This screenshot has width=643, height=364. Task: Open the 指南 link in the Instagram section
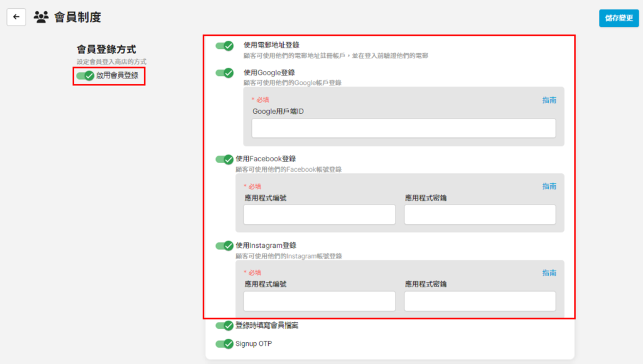pos(549,273)
